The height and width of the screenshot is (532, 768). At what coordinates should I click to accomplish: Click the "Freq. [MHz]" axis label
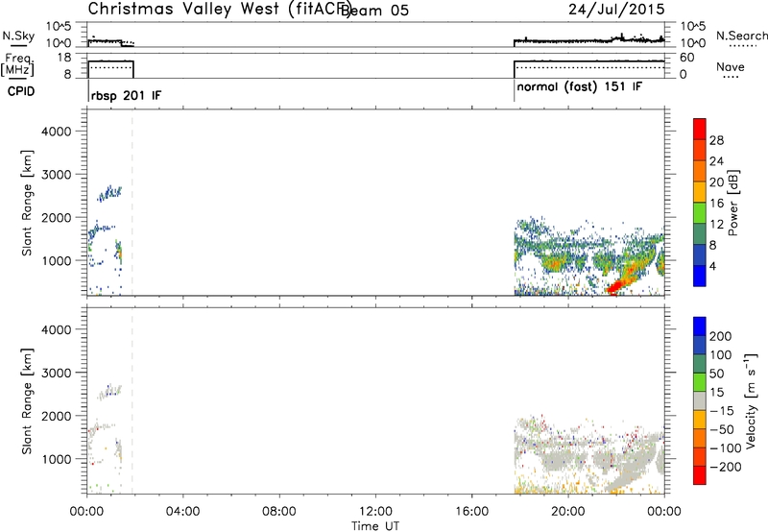[17, 64]
